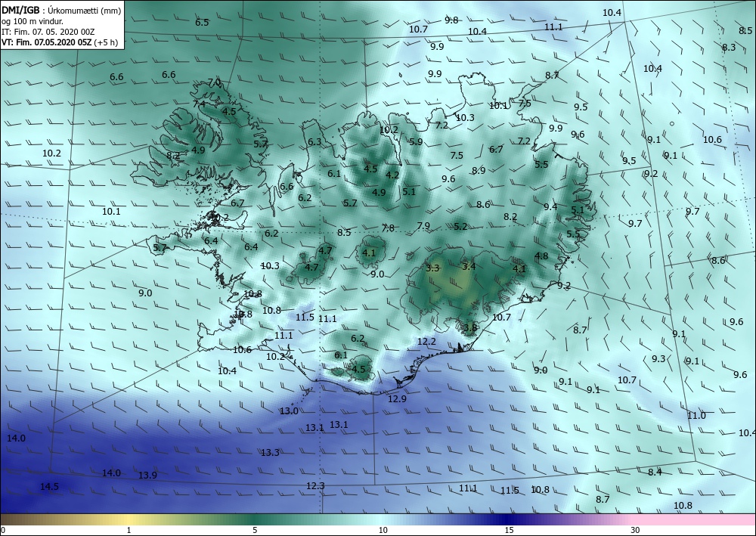Click the '6.5' value at the top left

[x=202, y=22]
